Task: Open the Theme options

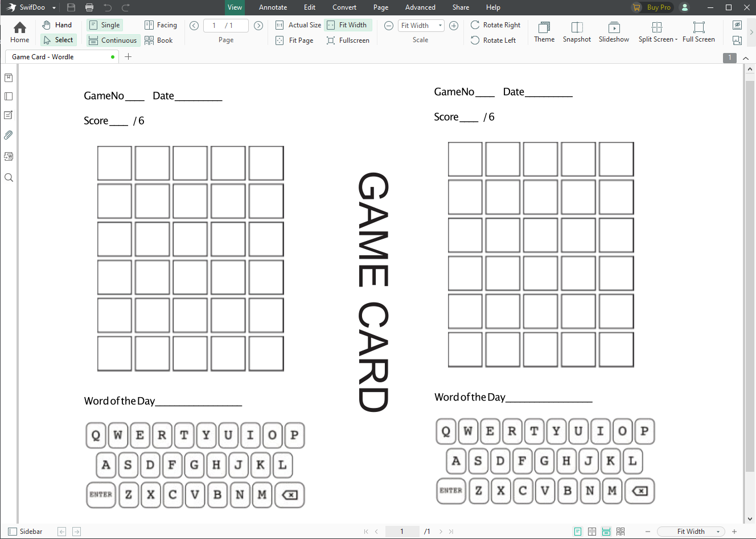Action: click(x=544, y=32)
